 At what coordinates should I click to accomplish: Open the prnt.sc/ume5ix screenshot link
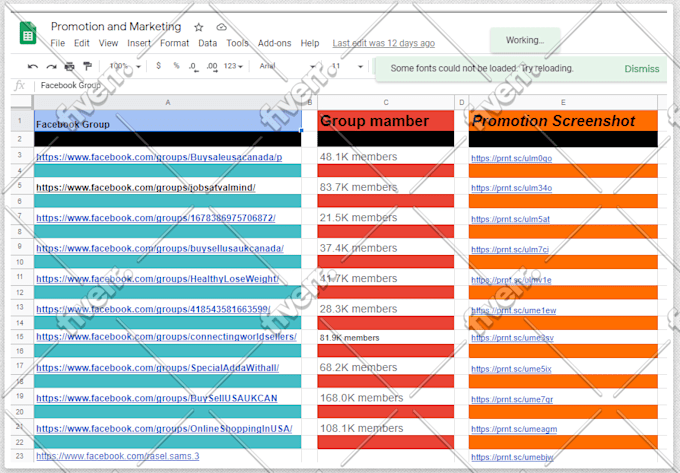coord(511,369)
